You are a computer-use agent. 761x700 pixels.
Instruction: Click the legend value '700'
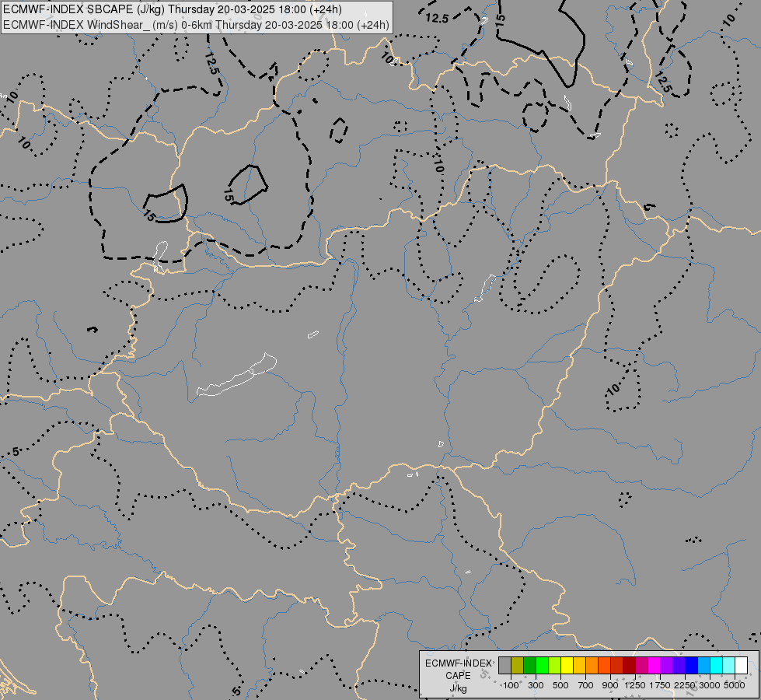(586, 685)
